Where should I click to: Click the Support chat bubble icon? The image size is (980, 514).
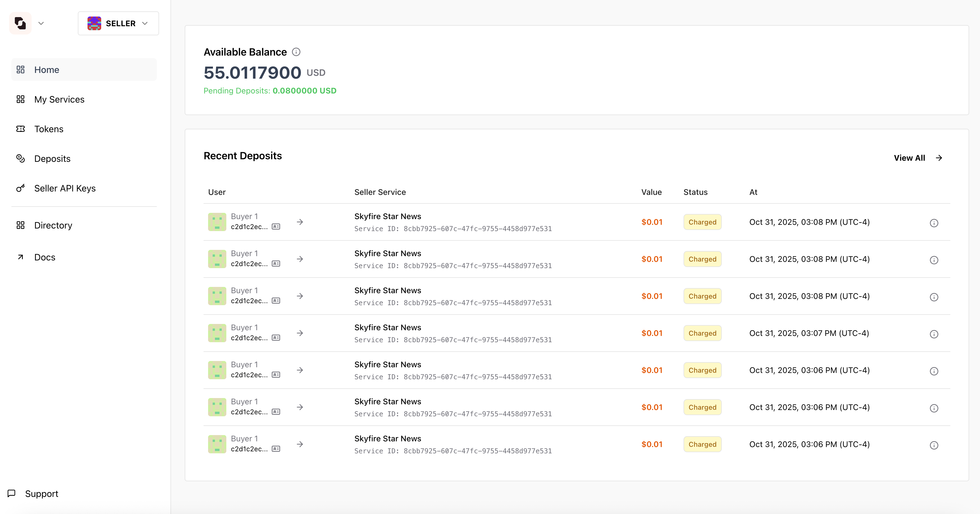(x=11, y=493)
